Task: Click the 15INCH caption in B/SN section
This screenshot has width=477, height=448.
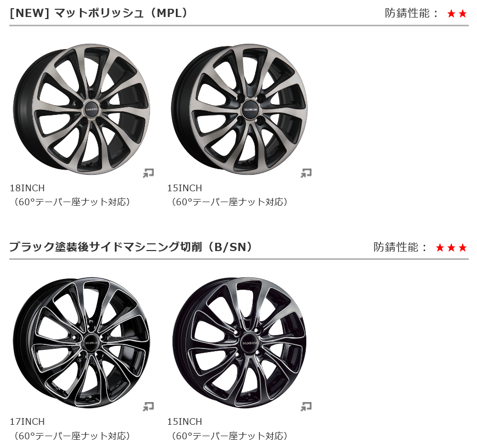Action: (x=185, y=422)
